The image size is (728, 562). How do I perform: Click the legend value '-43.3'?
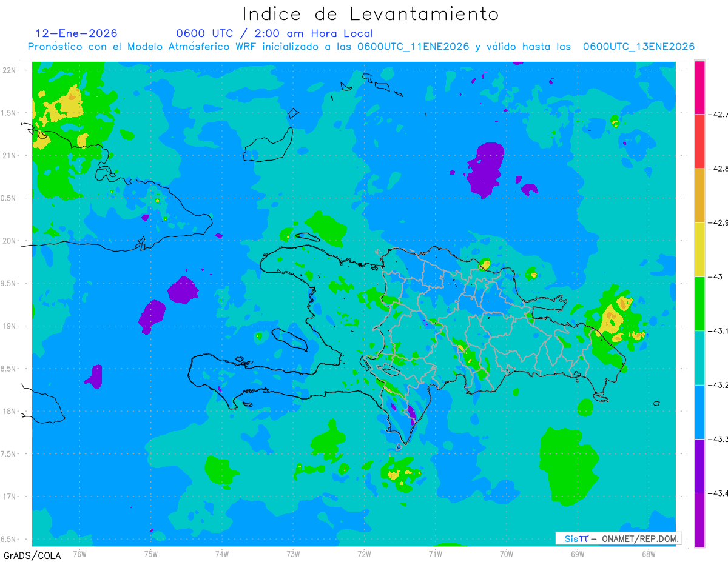coord(718,439)
